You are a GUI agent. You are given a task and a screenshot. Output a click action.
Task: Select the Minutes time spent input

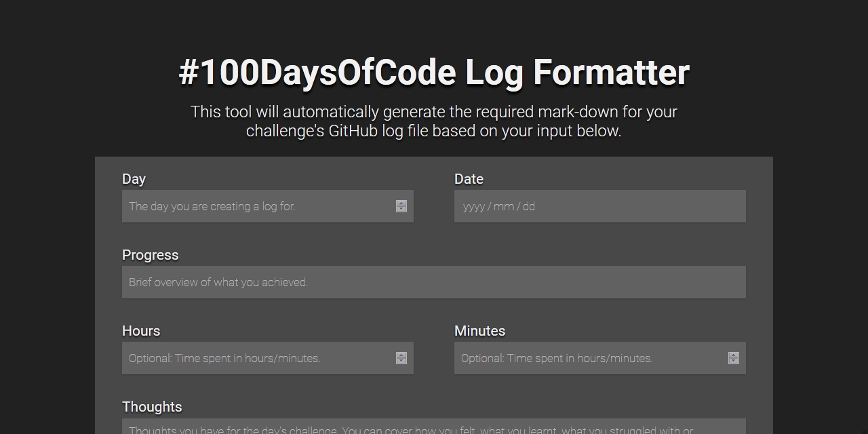pos(590,358)
